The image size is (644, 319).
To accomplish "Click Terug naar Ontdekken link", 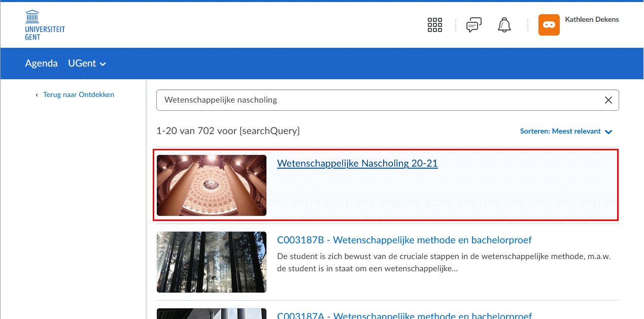I will [x=78, y=94].
